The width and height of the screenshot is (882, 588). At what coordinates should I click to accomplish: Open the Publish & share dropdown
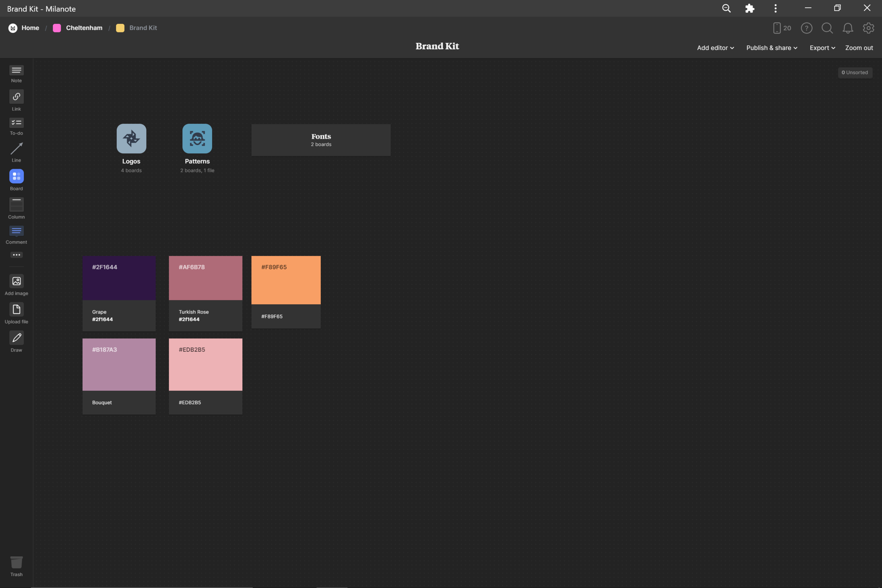(771, 48)
